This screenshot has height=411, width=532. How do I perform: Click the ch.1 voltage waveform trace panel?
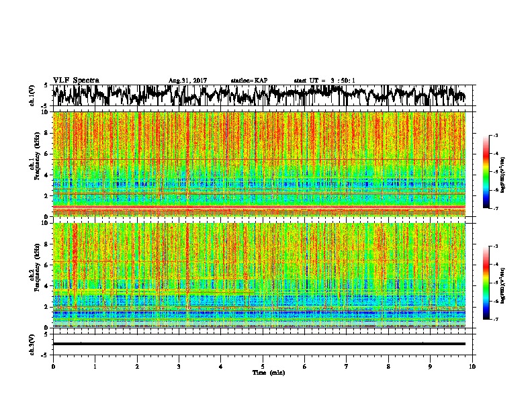point(262,95)
